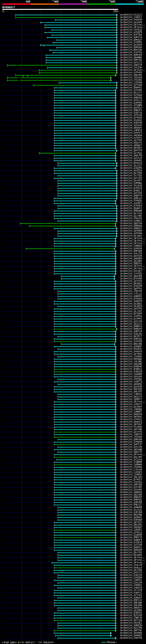Select hit UniRef100_C5XXM1
Screen dimensions: 146x644
point(131,80)
